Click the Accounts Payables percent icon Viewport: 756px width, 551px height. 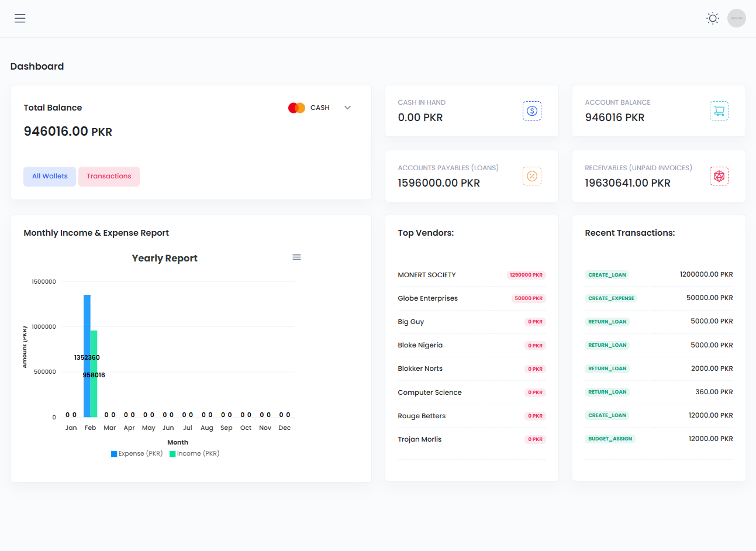tap(532, 176)
